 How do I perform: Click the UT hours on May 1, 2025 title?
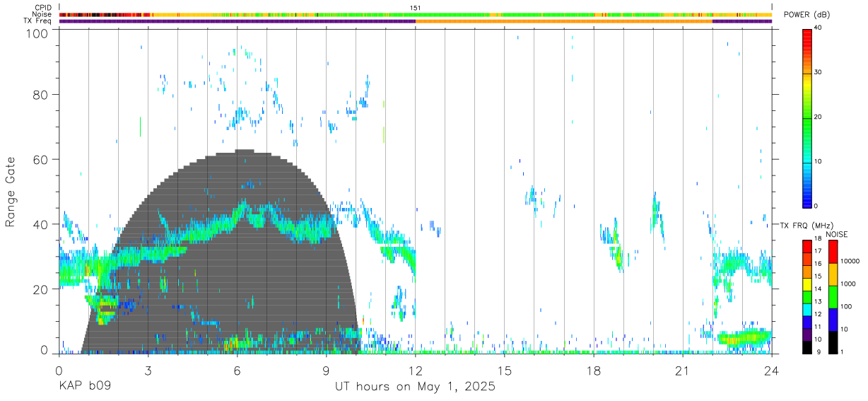click(415, 386)
